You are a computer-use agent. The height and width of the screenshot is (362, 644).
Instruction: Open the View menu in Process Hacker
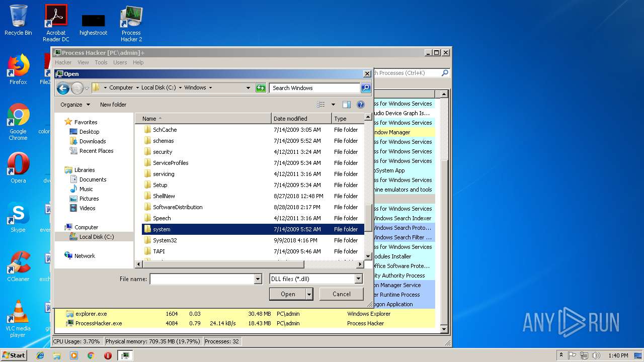pos(84,62)
